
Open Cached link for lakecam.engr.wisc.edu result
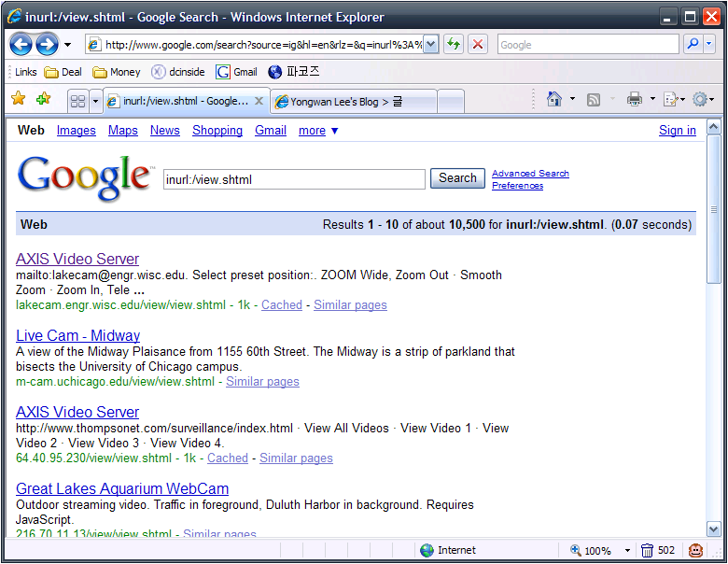281,304
